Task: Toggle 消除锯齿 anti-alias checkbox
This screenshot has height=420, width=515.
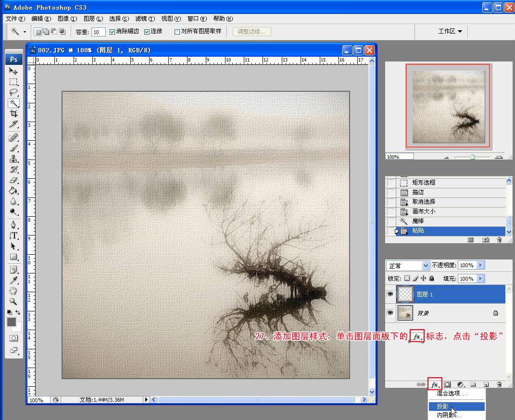Action: [x=112, y=32]
